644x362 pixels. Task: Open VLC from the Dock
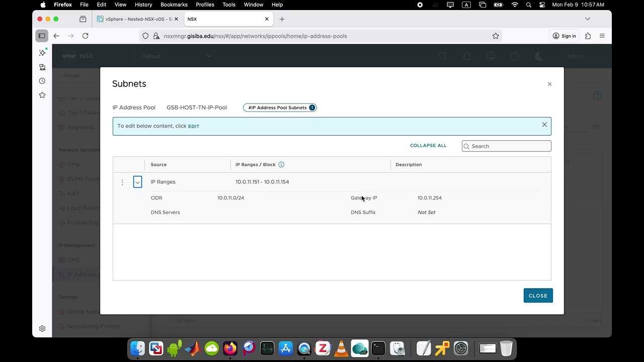tap(341, 348)
